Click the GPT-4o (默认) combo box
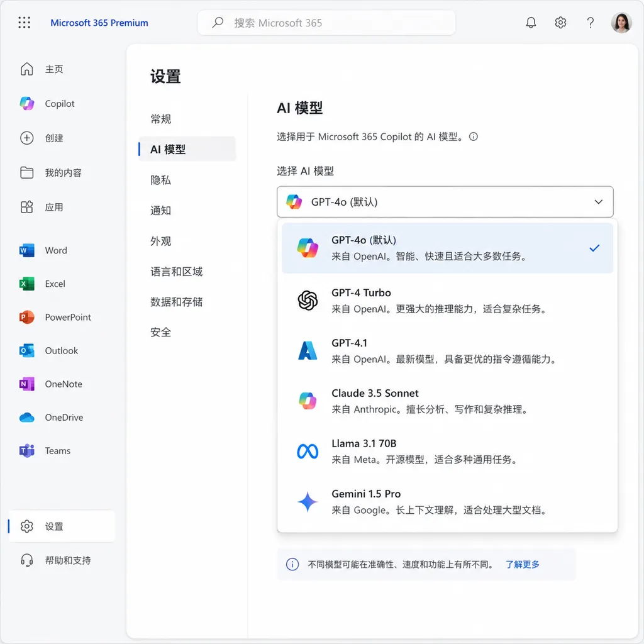The image size is (644, 644). pyautogui.click(x=445, y=202)
